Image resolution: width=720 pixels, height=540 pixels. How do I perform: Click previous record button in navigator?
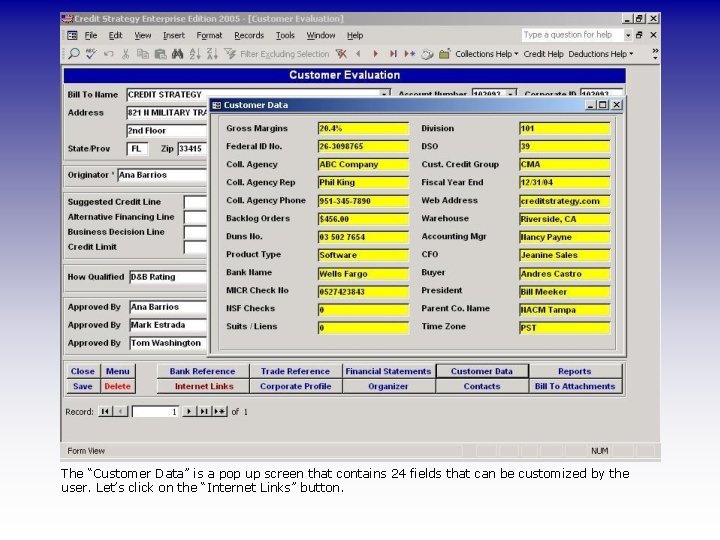click(x=120, y=411)
